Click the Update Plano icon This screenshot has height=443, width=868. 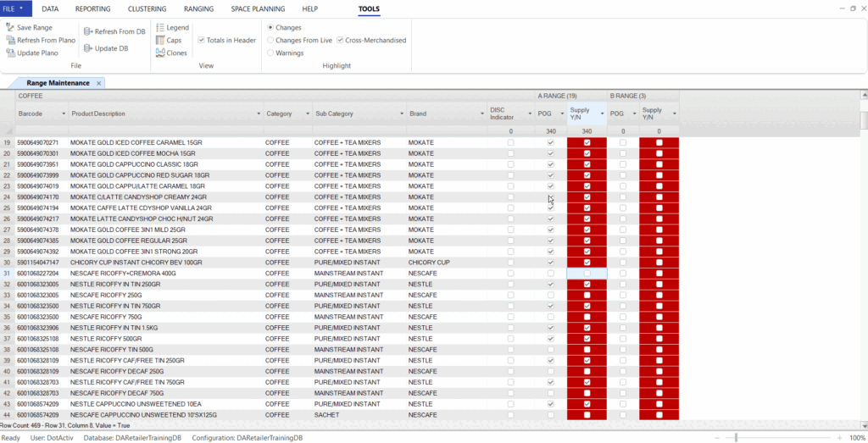(x=10, y=53)
